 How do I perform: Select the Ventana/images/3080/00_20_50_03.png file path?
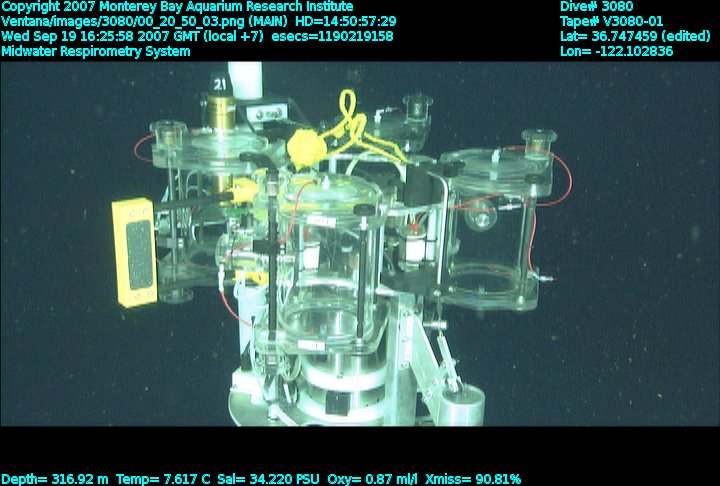coord(123,22)
